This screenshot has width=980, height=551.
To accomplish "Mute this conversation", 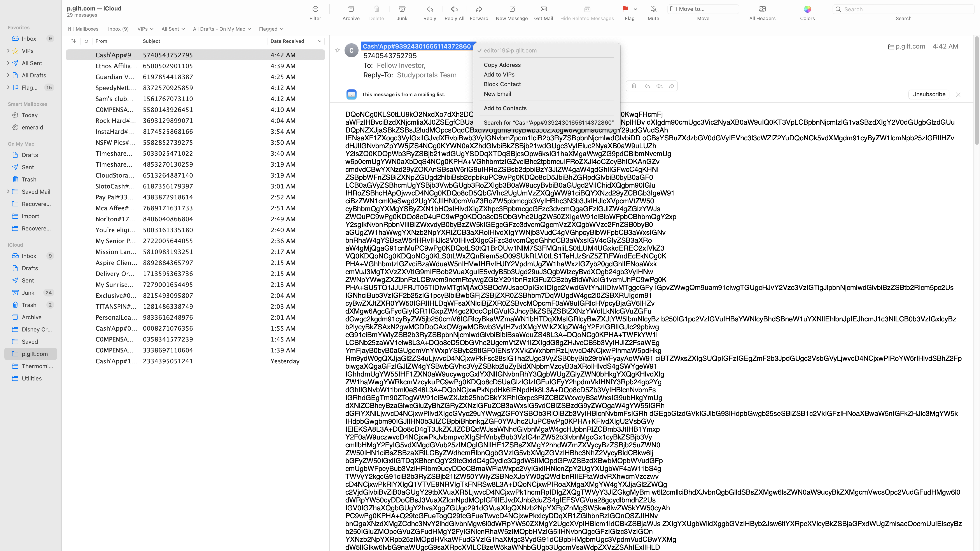I will pyautogui.click(x=653, y=9).
